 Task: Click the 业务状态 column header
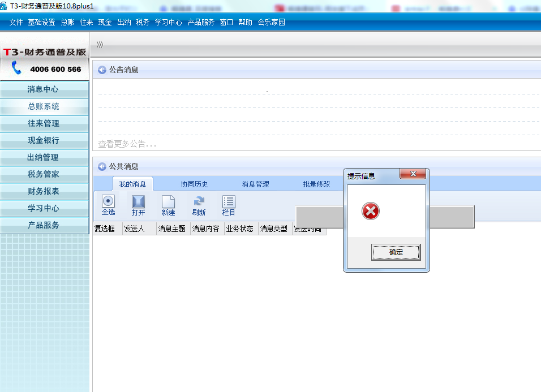click(242, 229)
